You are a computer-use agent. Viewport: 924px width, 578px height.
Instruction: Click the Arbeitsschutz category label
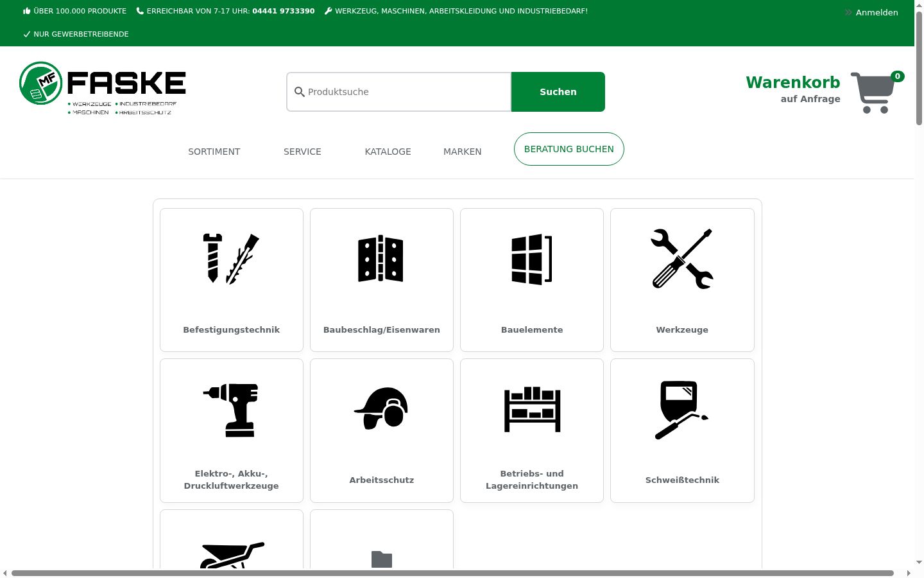(382, 480)
